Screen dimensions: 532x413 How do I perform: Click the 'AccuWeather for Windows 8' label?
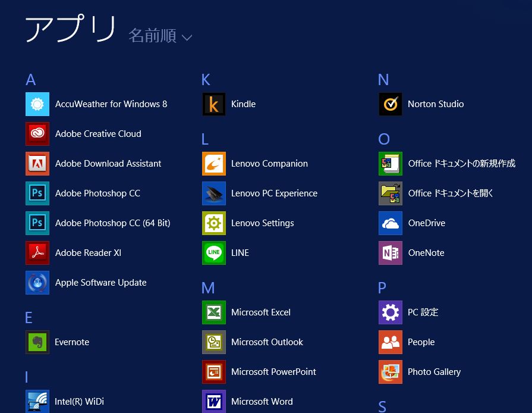point(111,104)
